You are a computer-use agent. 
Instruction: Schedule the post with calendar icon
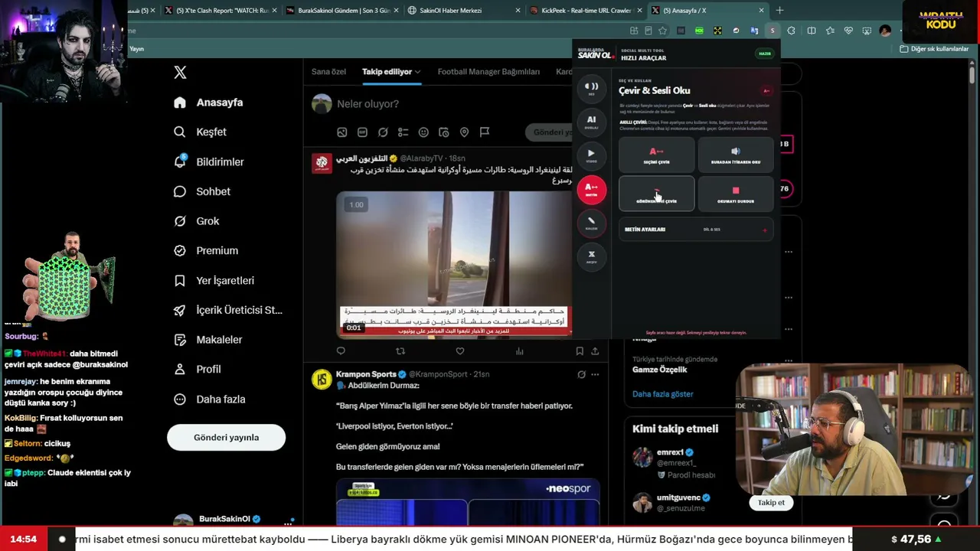443,132
